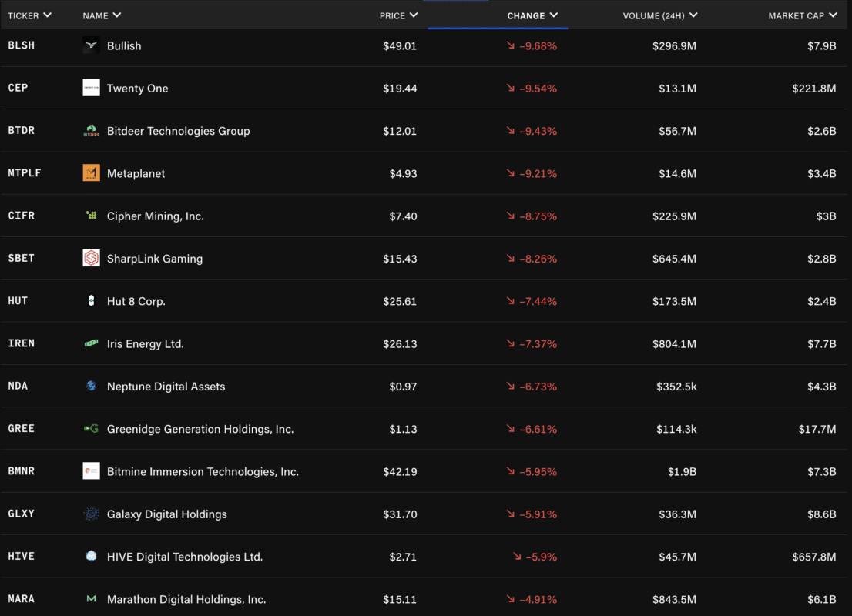This screenshot has height=616, width=852.
Task: Click the down arrow beside -8.26% change
Action: pos(510,258)
